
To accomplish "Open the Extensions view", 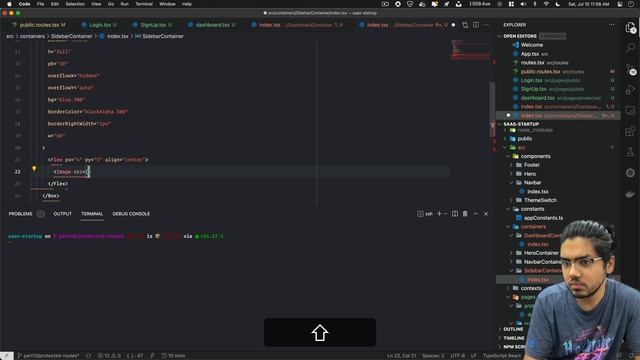I will pos(630,131).
